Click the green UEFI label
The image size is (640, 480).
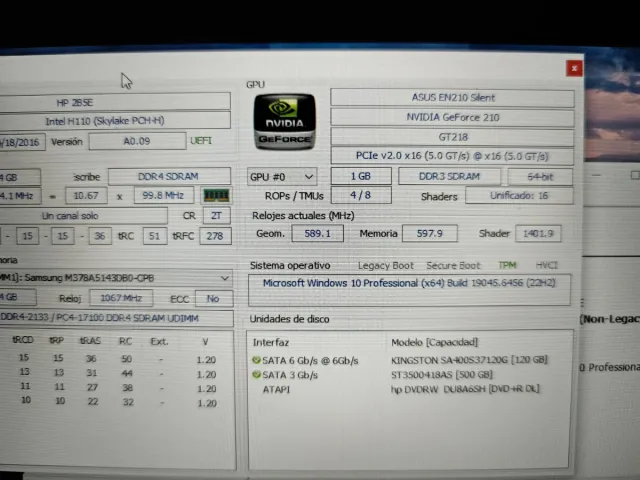tap(201, 141)
